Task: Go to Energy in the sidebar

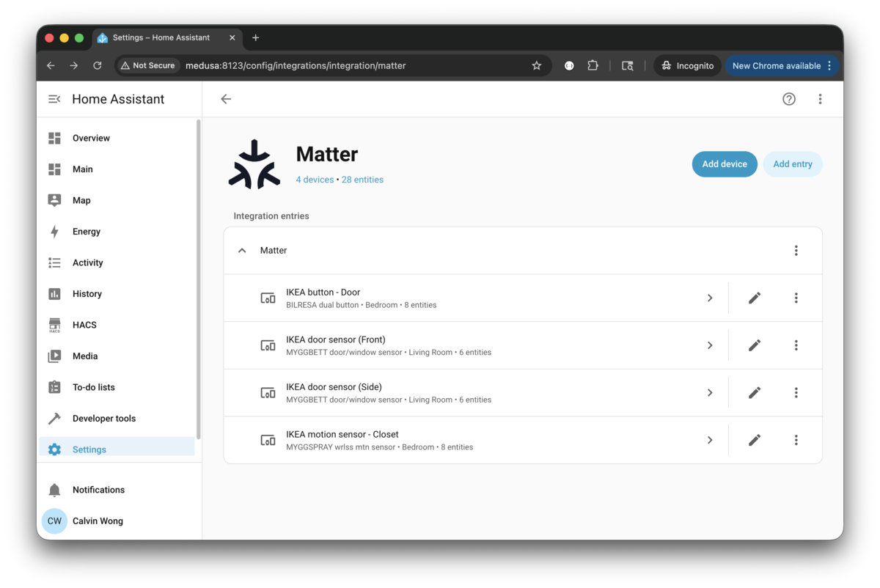Action: (x=86, y=232)
